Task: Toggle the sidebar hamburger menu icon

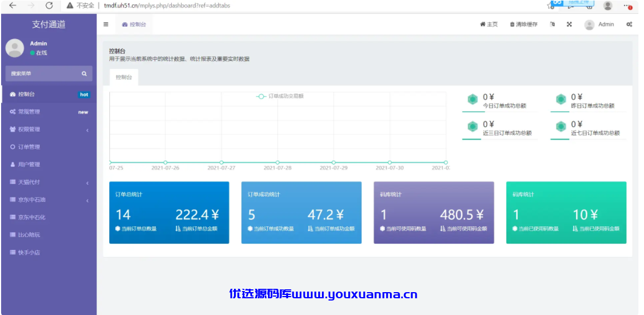Action: pyautogui.click(x=106, y=25)
